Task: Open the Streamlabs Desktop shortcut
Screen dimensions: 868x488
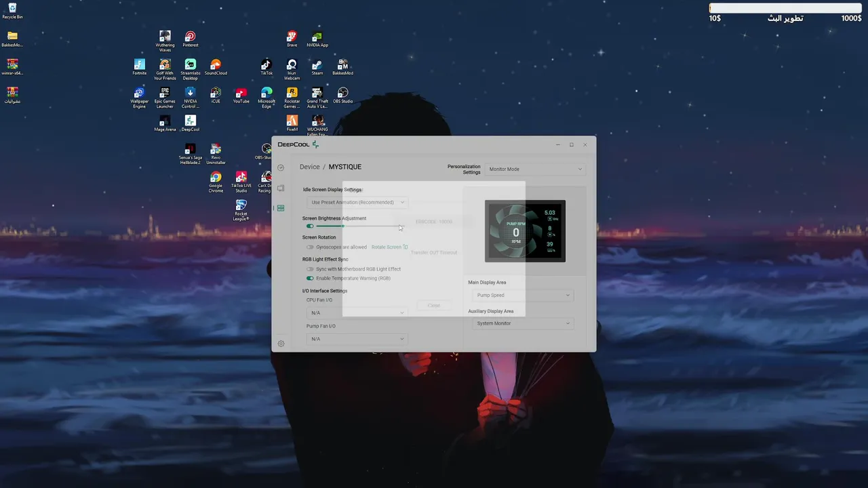Action: point(191,69)
